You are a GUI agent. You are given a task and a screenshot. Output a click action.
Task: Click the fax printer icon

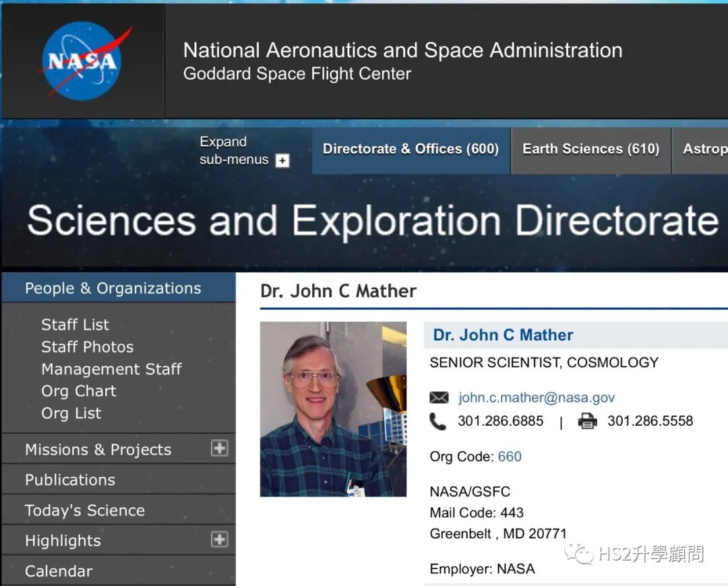tap(587, 421)
